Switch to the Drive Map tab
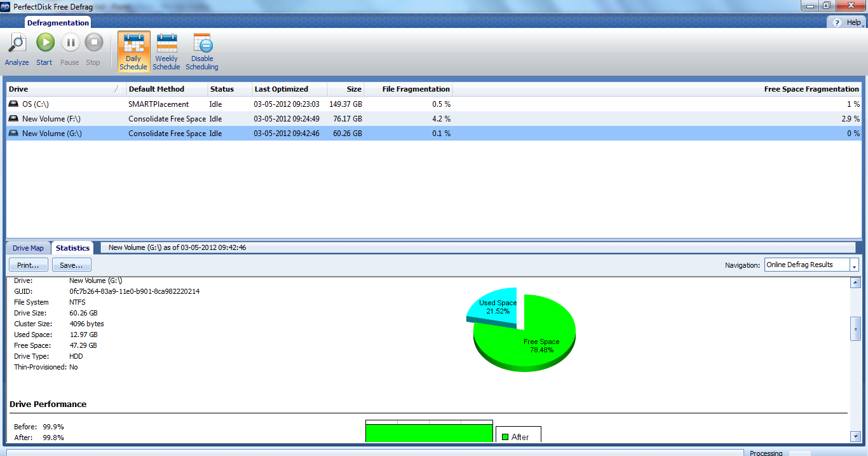This screenshot has height=456, width=868. 29,248
